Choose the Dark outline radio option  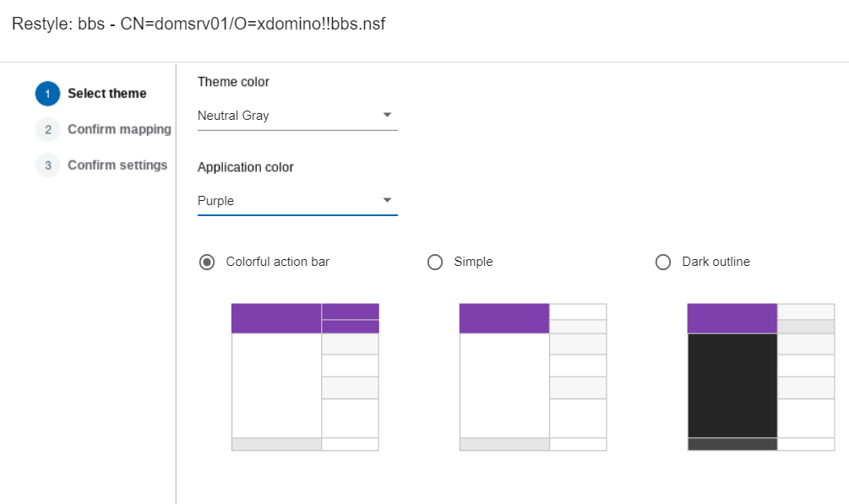663,262
